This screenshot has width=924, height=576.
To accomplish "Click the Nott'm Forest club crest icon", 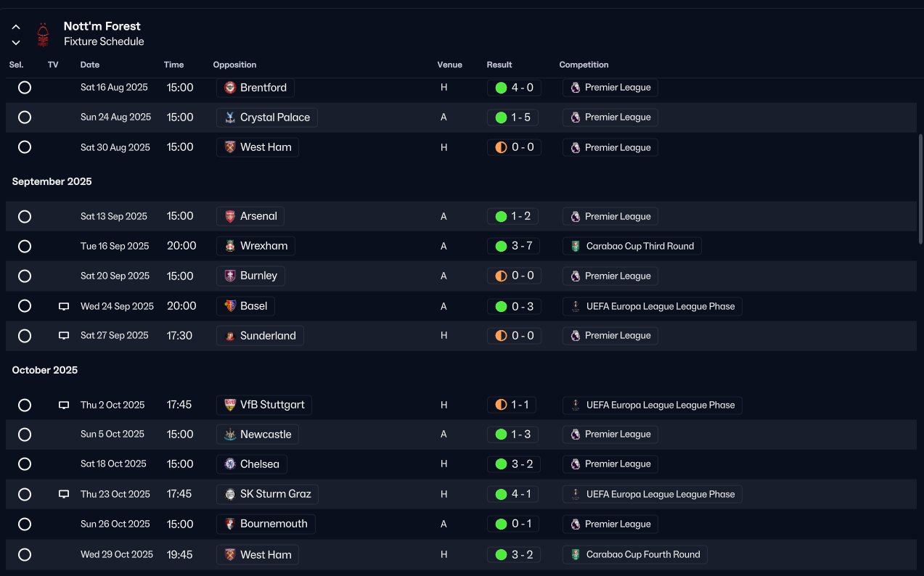I will 43,34.
